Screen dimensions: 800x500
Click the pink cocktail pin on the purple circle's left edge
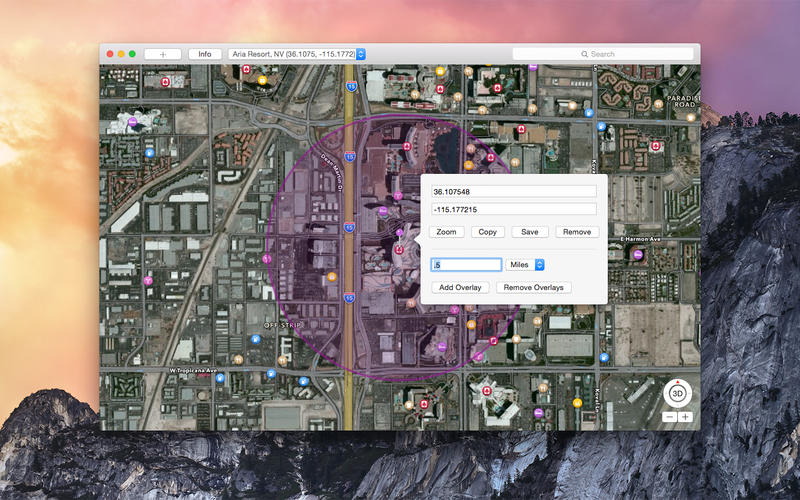coord(266,259)
